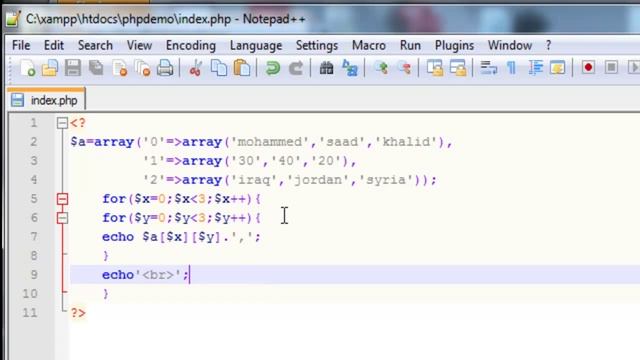Toggle the indent guide icon
Screen dimensions: 640x360
point(535,68)
